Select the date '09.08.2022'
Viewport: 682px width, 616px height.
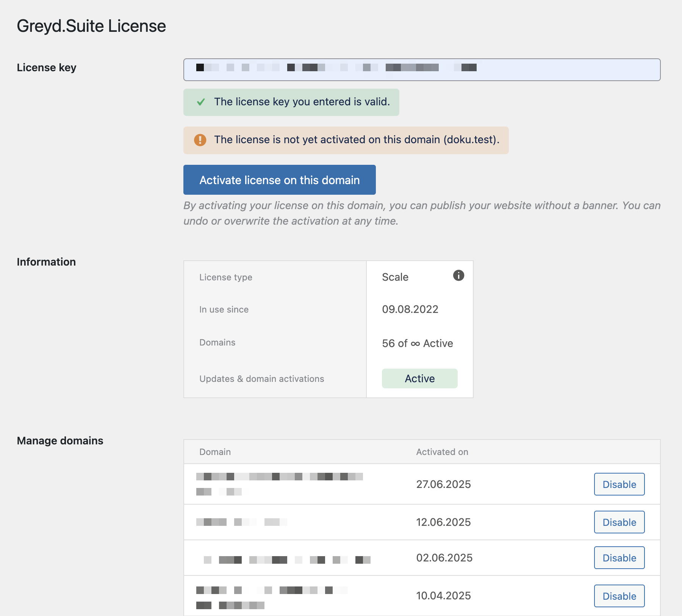(410, 310)
